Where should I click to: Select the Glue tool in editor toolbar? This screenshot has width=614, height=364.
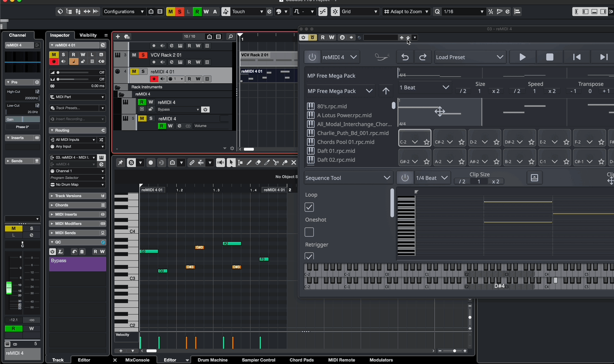point(285,163)
